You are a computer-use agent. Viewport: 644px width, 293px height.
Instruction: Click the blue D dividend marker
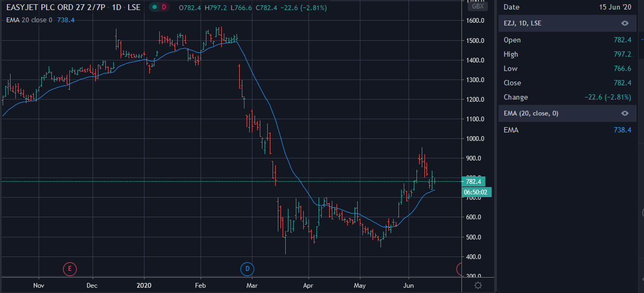click(x=247, y=269)
